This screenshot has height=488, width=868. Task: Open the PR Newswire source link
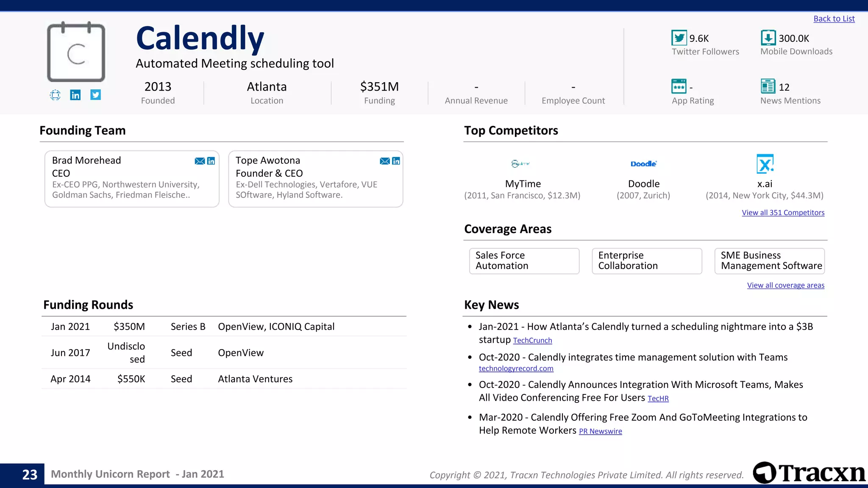600,431
